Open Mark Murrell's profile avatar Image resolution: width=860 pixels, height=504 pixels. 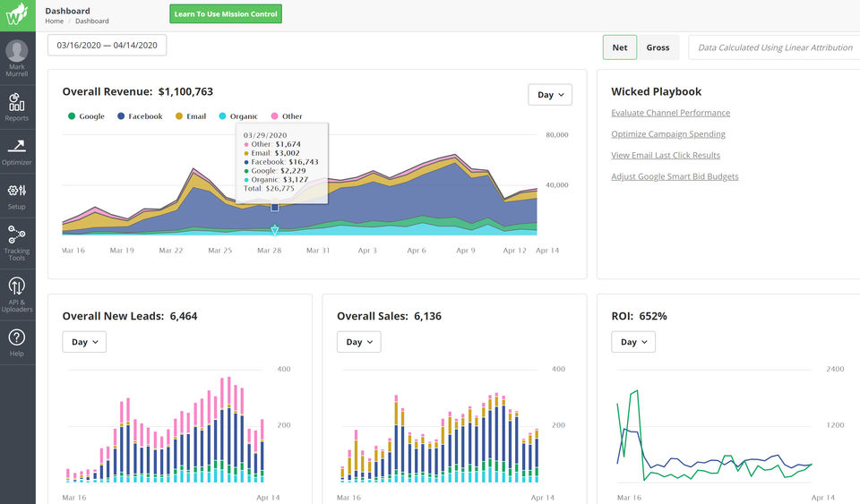pos(17,51)
